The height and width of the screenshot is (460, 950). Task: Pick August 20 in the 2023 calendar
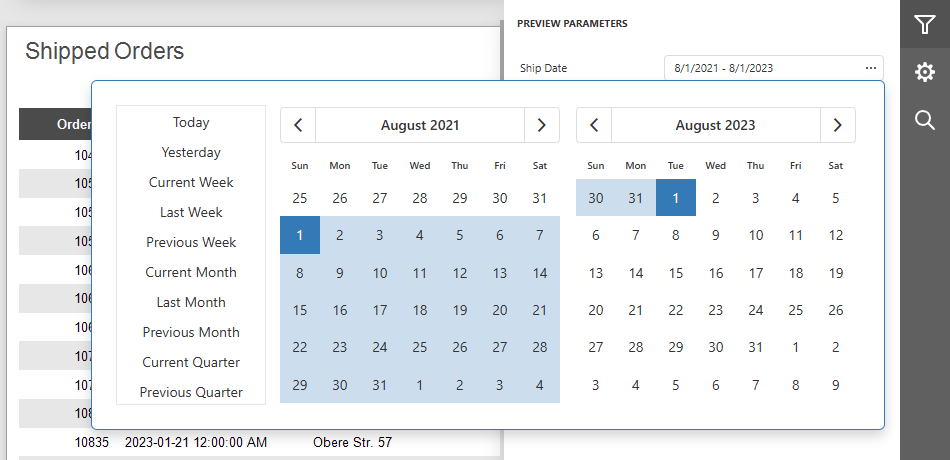tap(596, 310)
